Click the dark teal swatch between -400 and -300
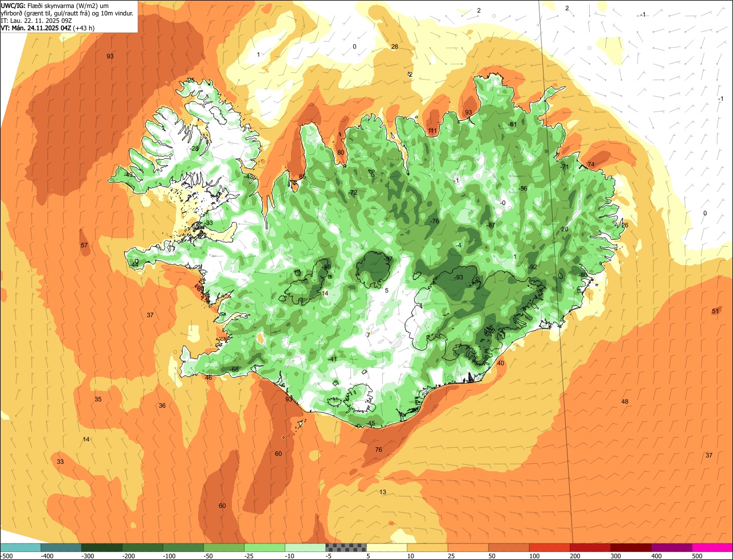733x560 pixels. (61, 548)
